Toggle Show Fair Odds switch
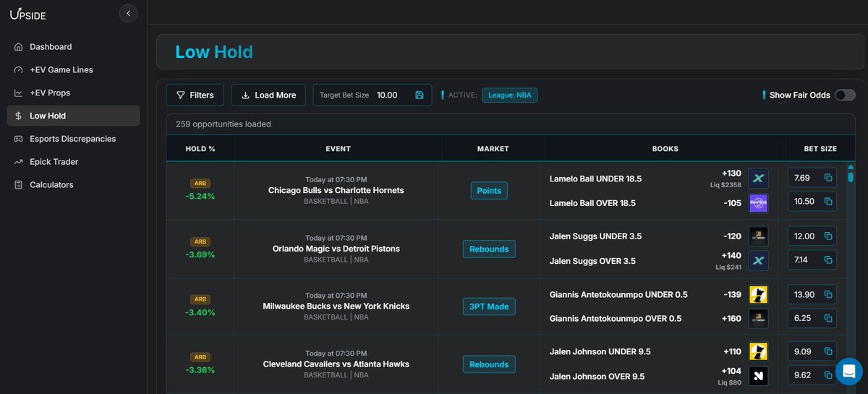Screen dimensions: 868x394 point(845,95)
